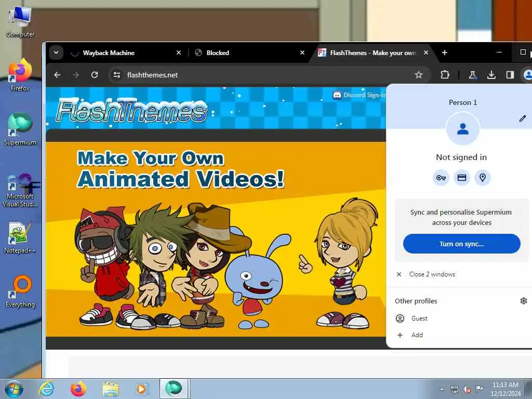Open addresses location pin icon
532x399 pixels.
click(483, 178)
